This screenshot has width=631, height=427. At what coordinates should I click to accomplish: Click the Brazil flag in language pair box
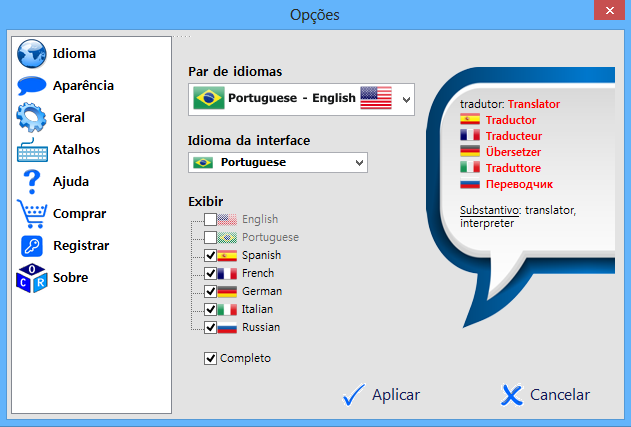[208, 98]
